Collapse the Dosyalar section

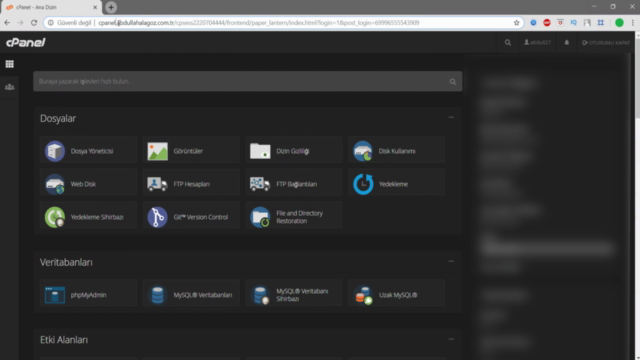[451, 118]
